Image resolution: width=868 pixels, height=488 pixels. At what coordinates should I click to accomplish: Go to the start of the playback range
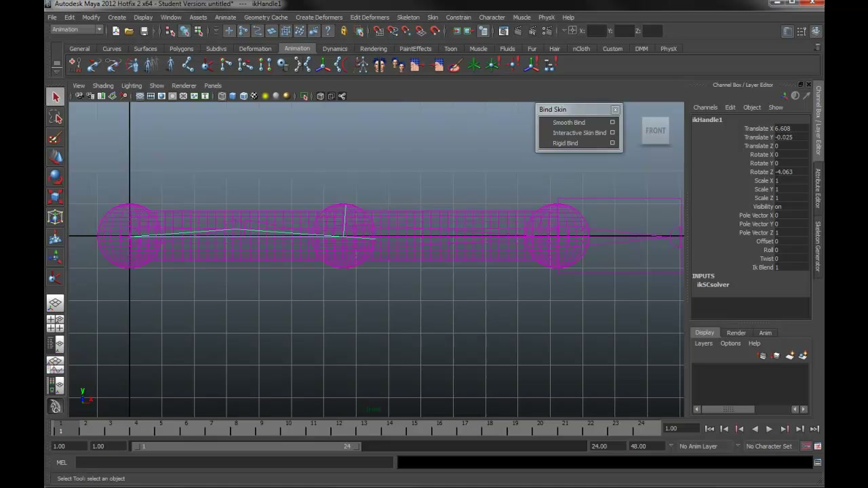[709, 428]
